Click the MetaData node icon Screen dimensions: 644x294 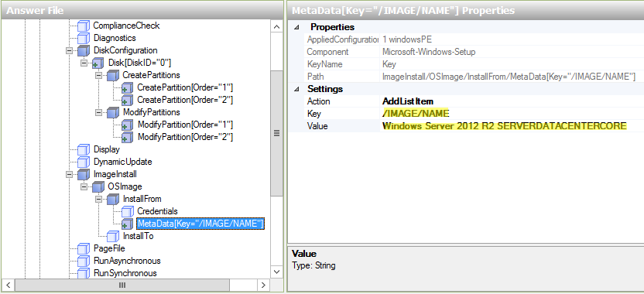click(127, 224)
